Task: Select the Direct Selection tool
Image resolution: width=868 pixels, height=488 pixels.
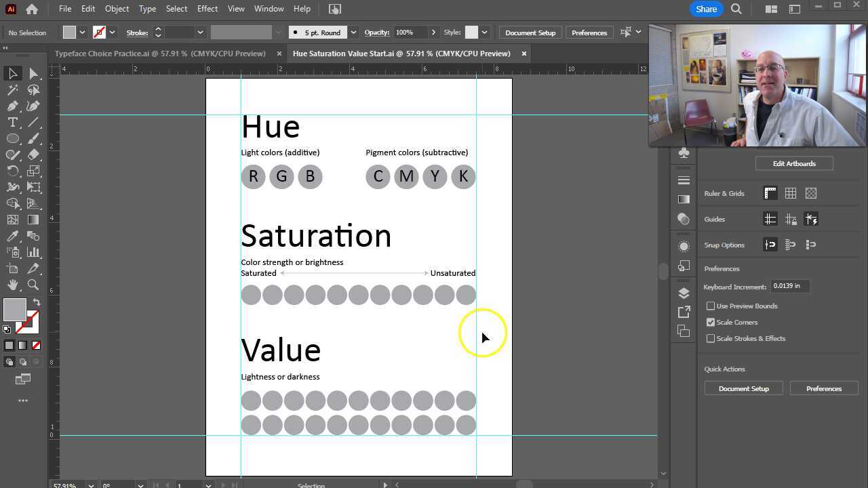Action: point(35,73)
